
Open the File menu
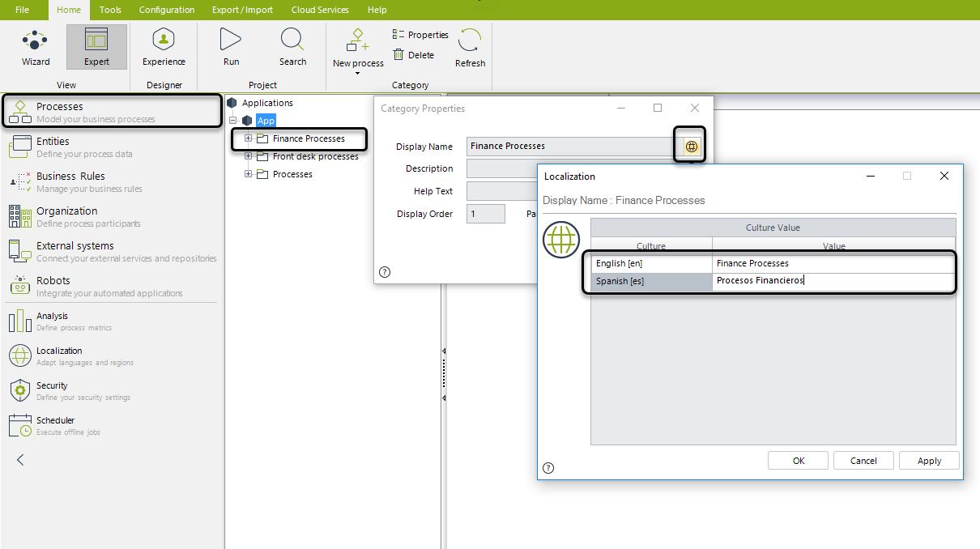[x=22, y=10]
